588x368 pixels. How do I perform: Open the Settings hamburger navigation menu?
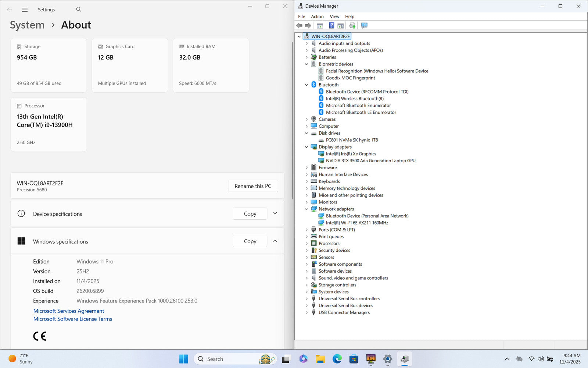coord(25,10)
